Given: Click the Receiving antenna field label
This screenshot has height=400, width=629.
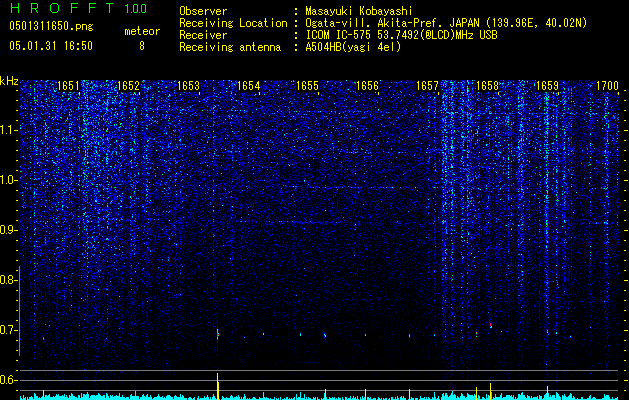Looking at the screenshot, I should pos(230,47).
